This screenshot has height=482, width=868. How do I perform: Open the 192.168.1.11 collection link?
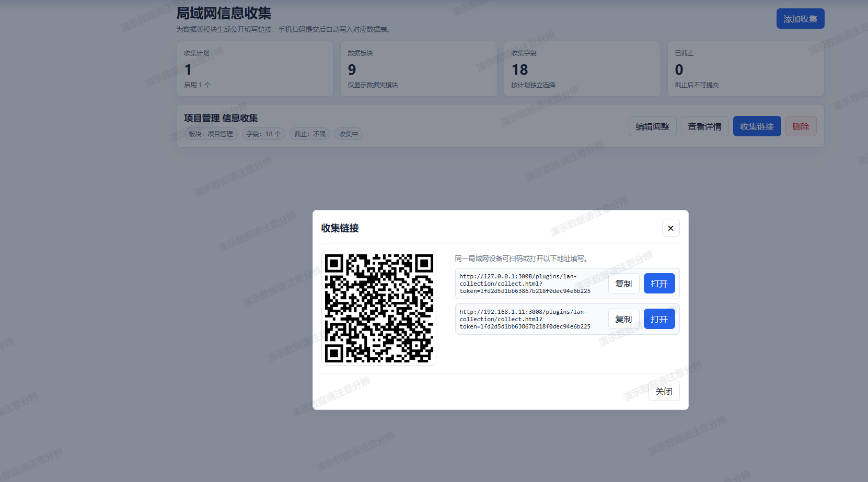659,319
